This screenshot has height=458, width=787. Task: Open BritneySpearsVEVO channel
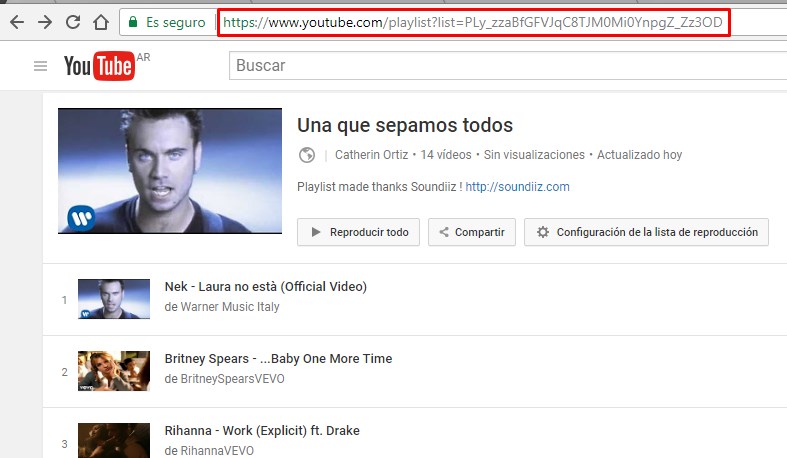coord(232,379)
